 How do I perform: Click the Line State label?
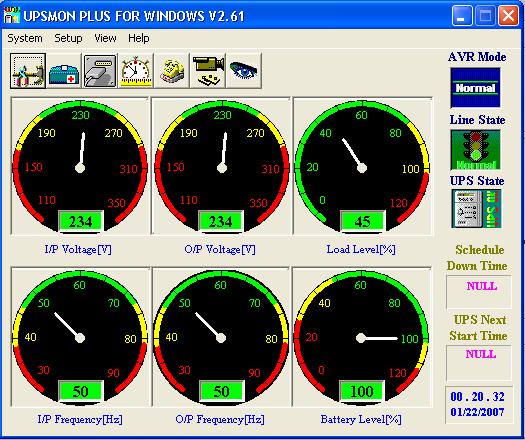click(477, 120)
